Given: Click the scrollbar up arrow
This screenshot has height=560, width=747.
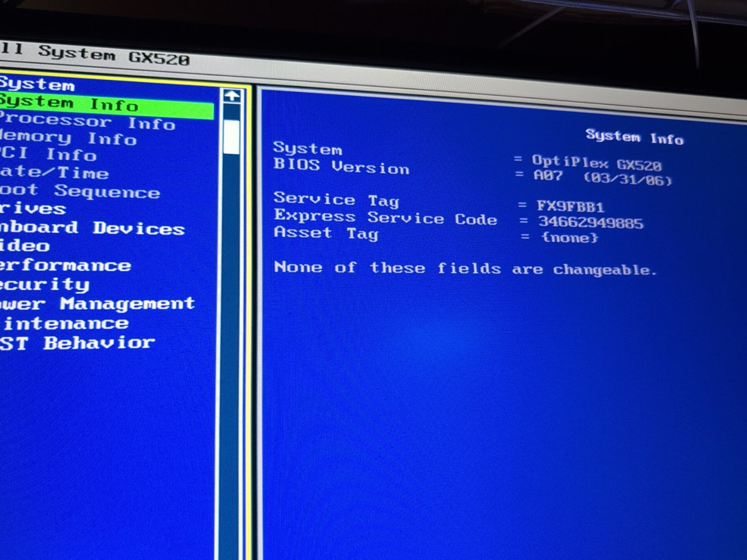Looking at the screenshot, I should point(232,96).
